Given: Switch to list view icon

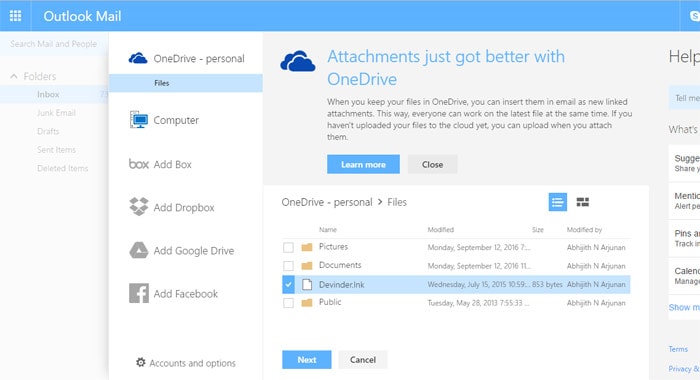Looking at the screenshot, I should 558,202.
